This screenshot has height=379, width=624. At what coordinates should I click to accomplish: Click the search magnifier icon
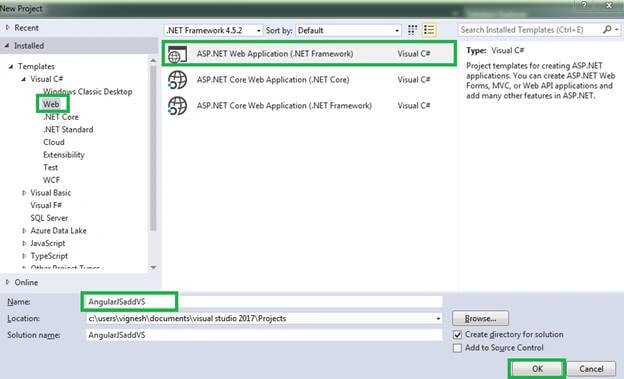(607, 29)
